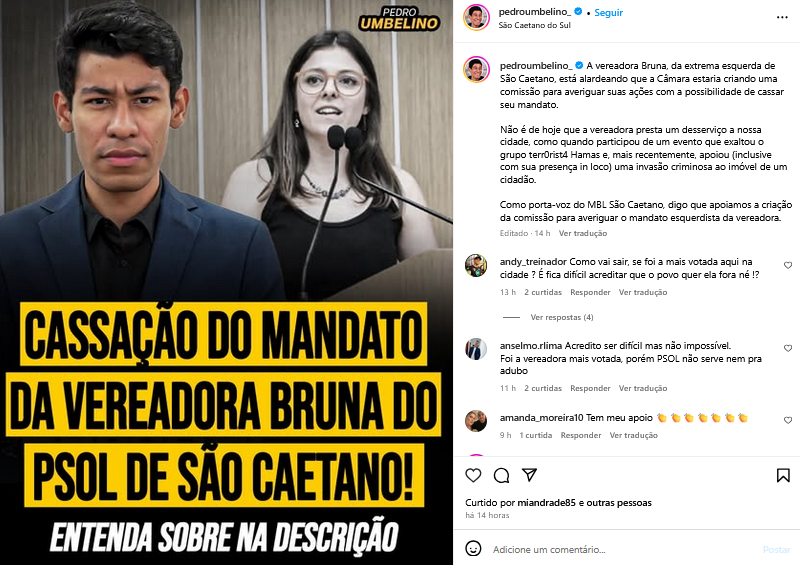Open the comment bubble icon
The image size is (800, 565).
(x=502, y=475)
